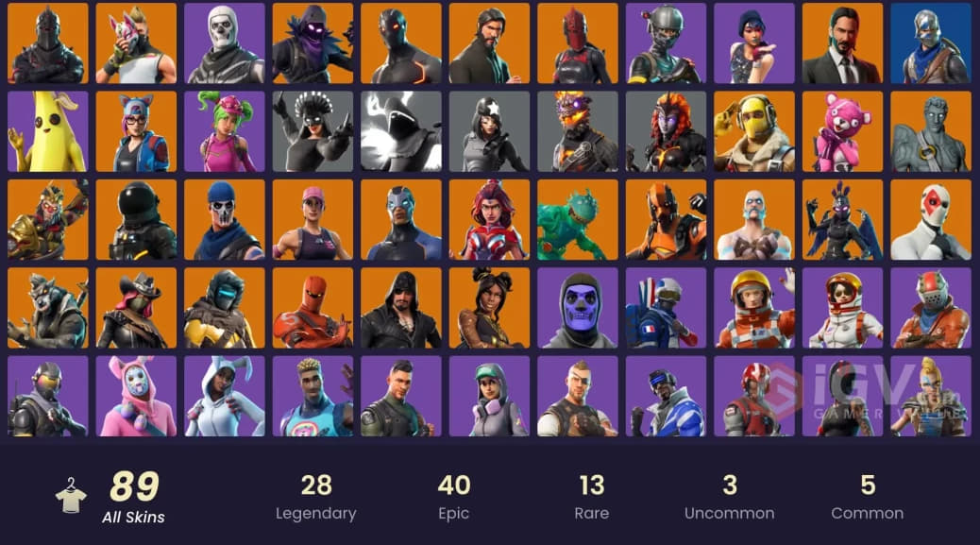Screen dimensions: 980x545
Task: Select the purple Ghoul Trooper skull-face skin
Action: 578,308
